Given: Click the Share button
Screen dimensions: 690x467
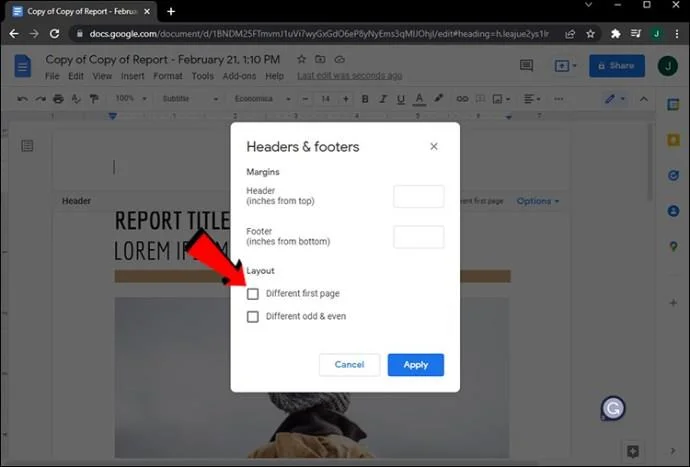Looking at the screenshot, I should [x=617, y=66].
